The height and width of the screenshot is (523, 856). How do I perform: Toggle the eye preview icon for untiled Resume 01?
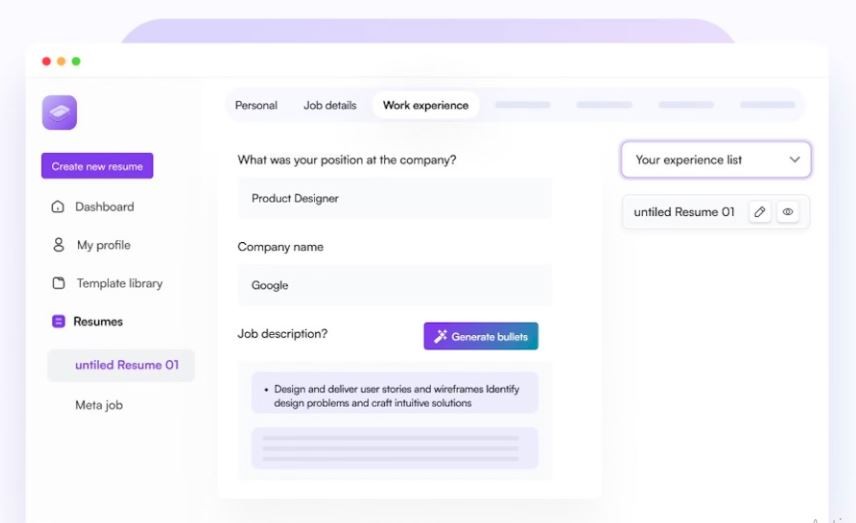coord(788,212)
